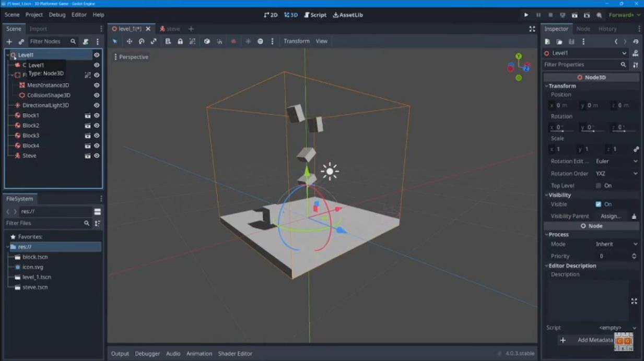Open the Project menu
This screenshot has height=361, width=644.
pyautogui.click(x=34, y=15)
